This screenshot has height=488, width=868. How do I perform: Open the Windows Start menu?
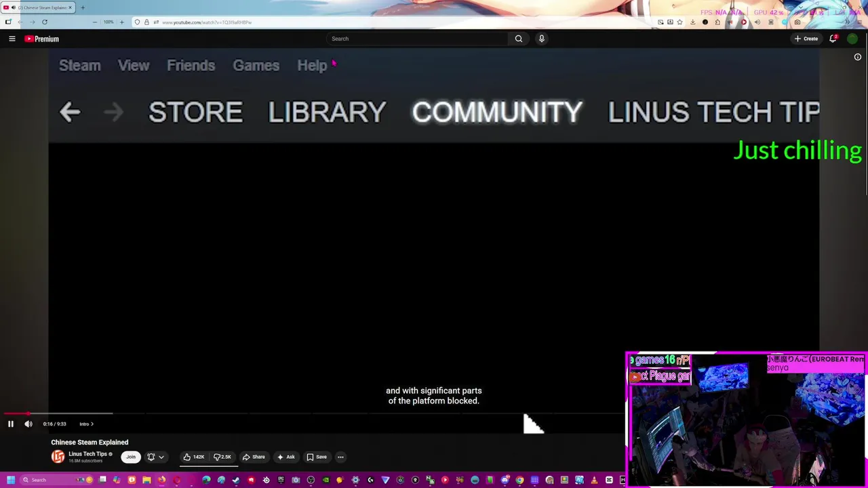pyautogui.click(x=11, y=480)
